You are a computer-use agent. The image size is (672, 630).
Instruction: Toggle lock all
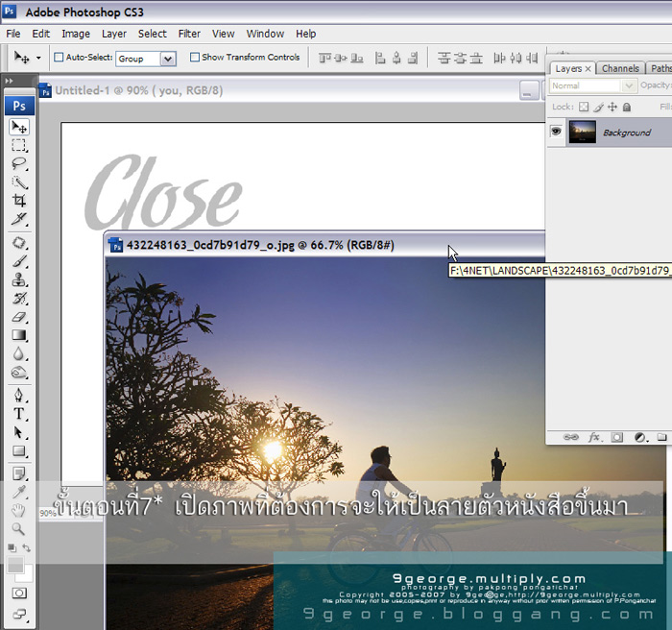(x=627, y=107)
